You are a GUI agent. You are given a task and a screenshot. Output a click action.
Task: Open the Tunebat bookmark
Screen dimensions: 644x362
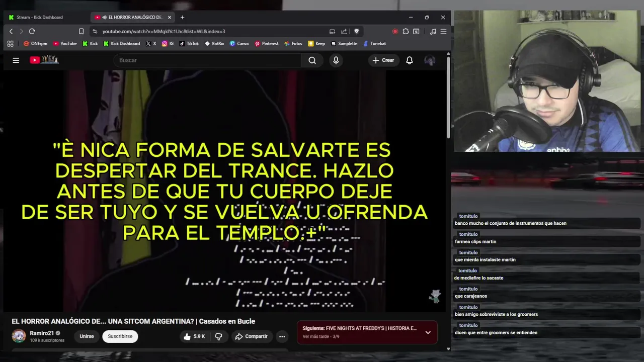374,44
